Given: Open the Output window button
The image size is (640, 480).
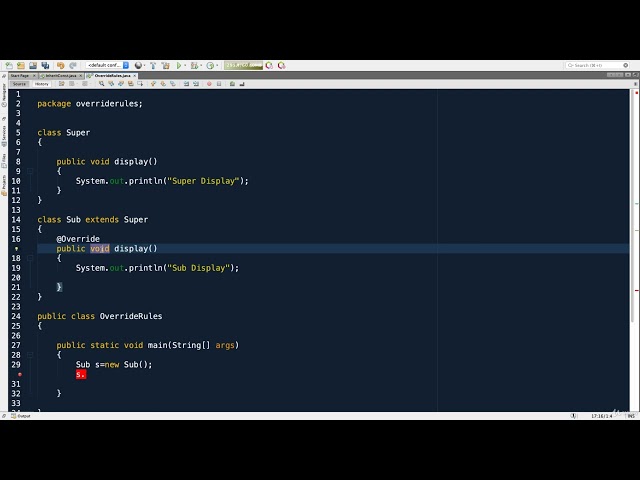Looking at the screenshot, I should click(x=21, y=416).
